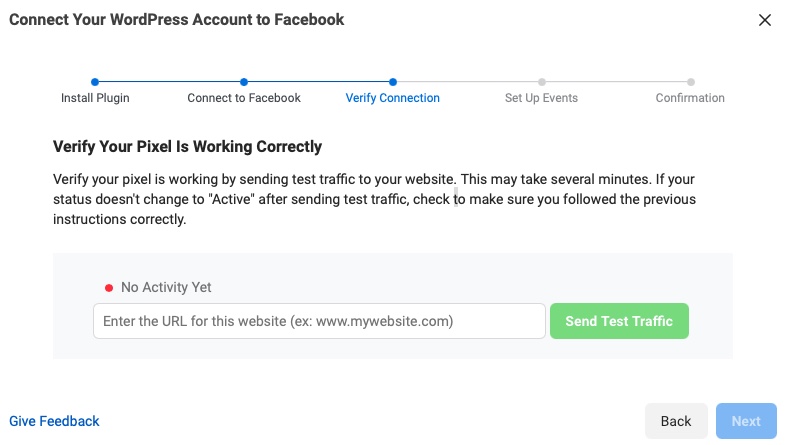
Task: Open the Give Feedback link
Action: coord(54,421)
